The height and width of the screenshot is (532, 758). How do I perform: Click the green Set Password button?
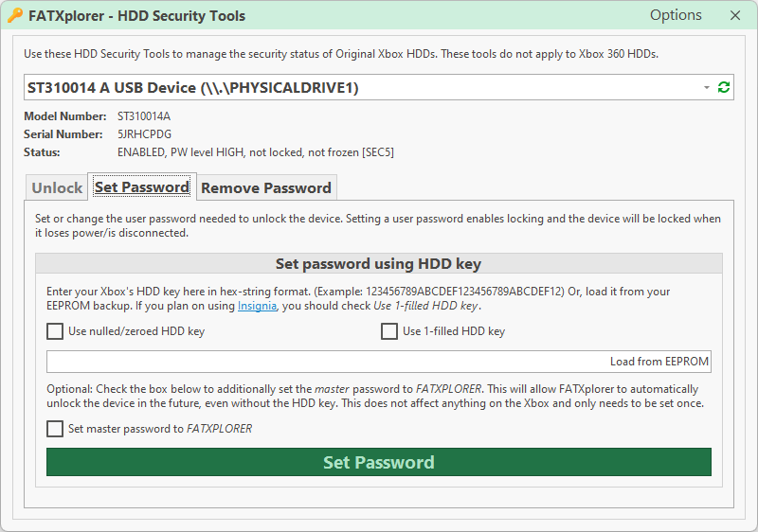(379, 462)
